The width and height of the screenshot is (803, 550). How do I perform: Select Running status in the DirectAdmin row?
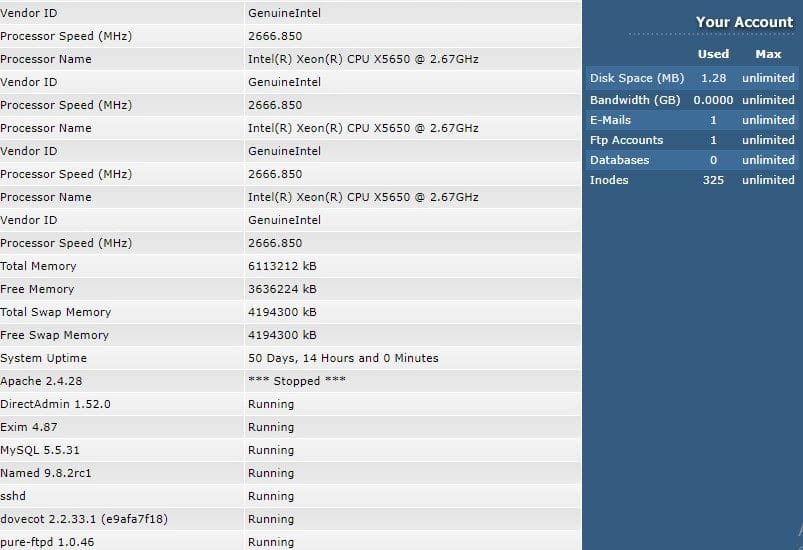click(271, 405)
